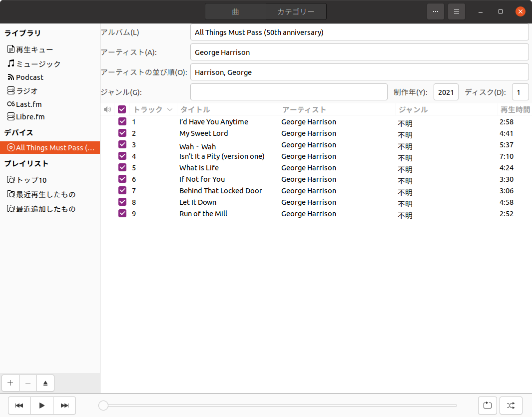532x417 pixels.
Task: Sort by the トラック column header
Action: (153, 109)
